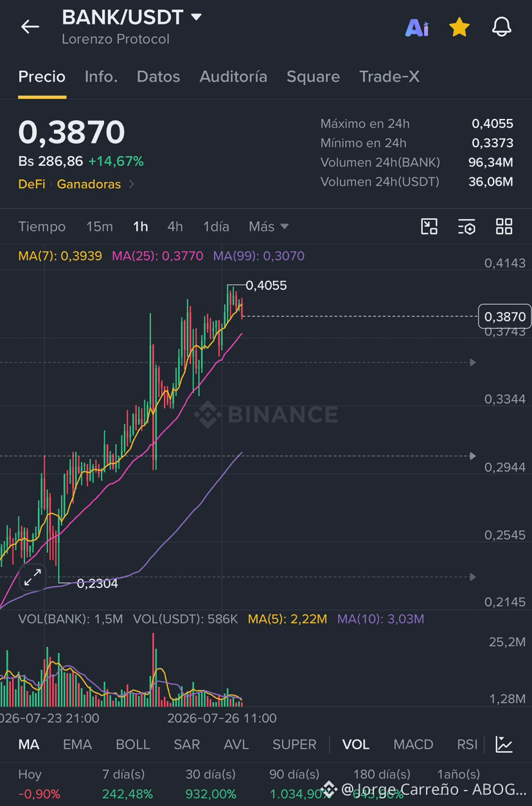
Task: Toggle the MACD sub-indicator
Action: click(x=413, y=744)
